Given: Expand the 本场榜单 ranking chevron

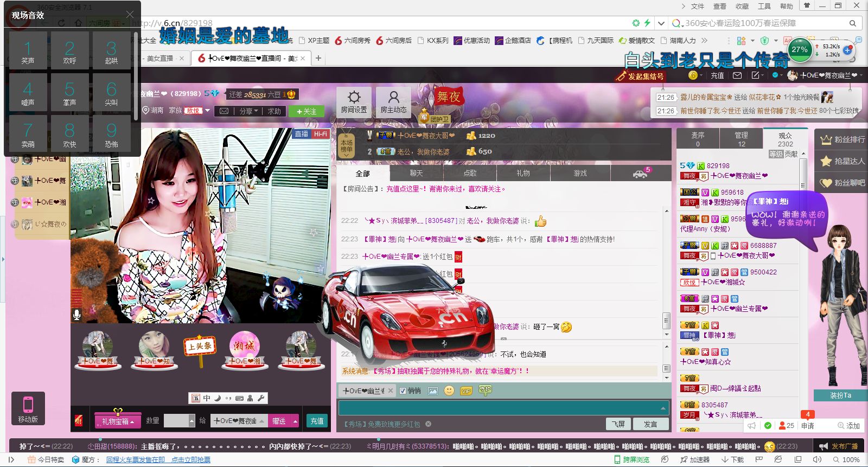Looking at the screenshot, I should coord(347,155).
